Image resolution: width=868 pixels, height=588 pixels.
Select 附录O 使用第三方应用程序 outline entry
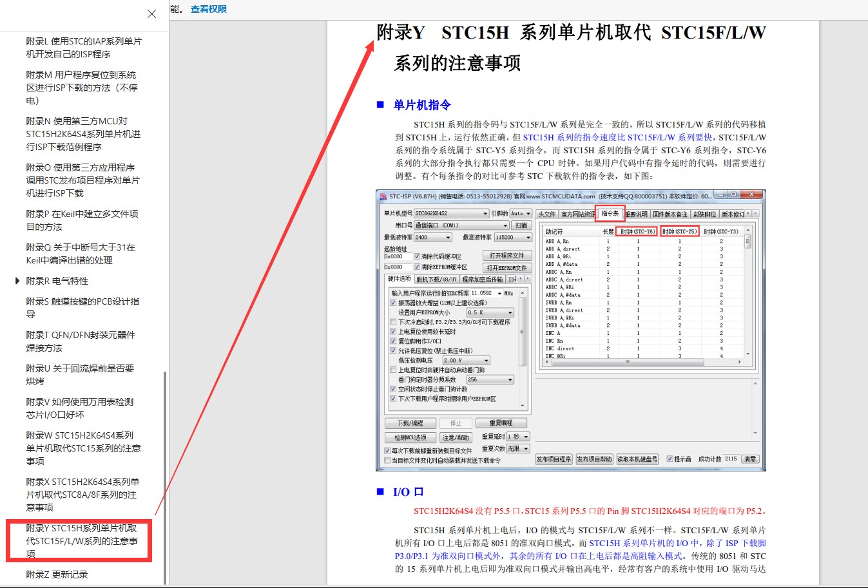[82, 180]
